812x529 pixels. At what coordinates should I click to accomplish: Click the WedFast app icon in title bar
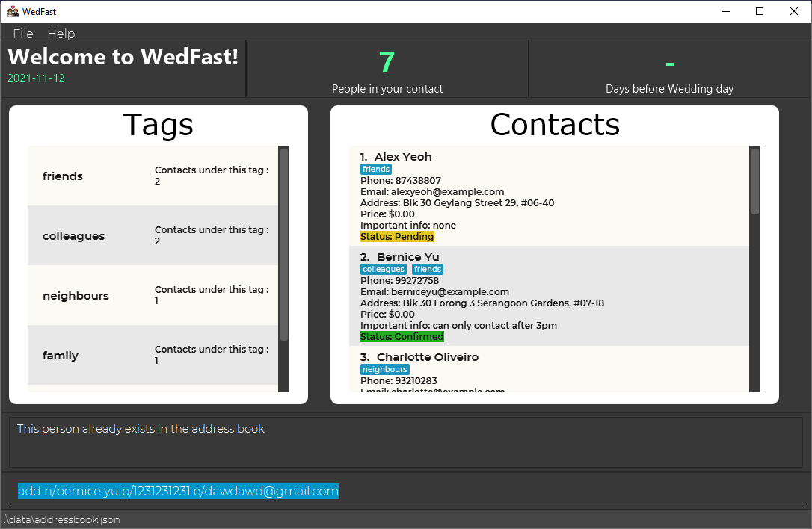(13, 11)
